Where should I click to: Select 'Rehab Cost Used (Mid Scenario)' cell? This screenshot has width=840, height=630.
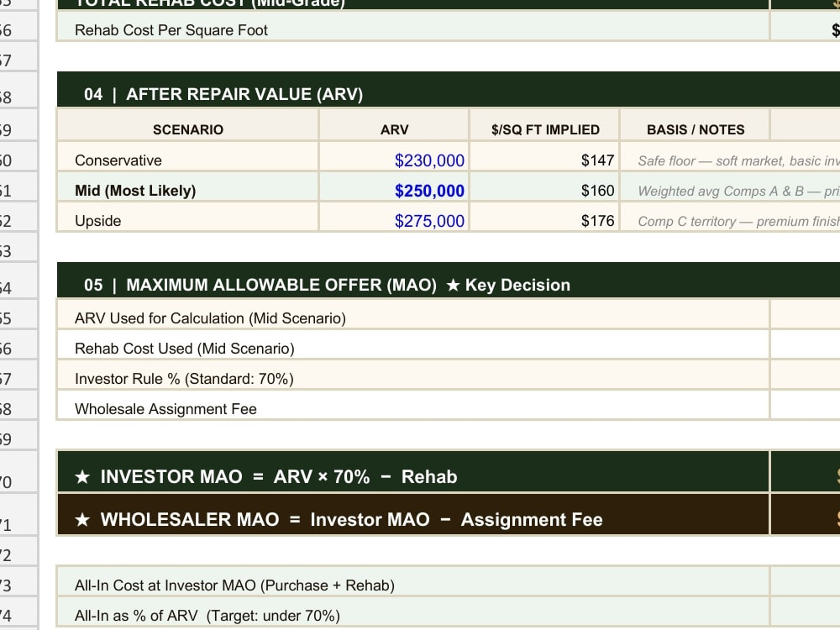[413, 344]
